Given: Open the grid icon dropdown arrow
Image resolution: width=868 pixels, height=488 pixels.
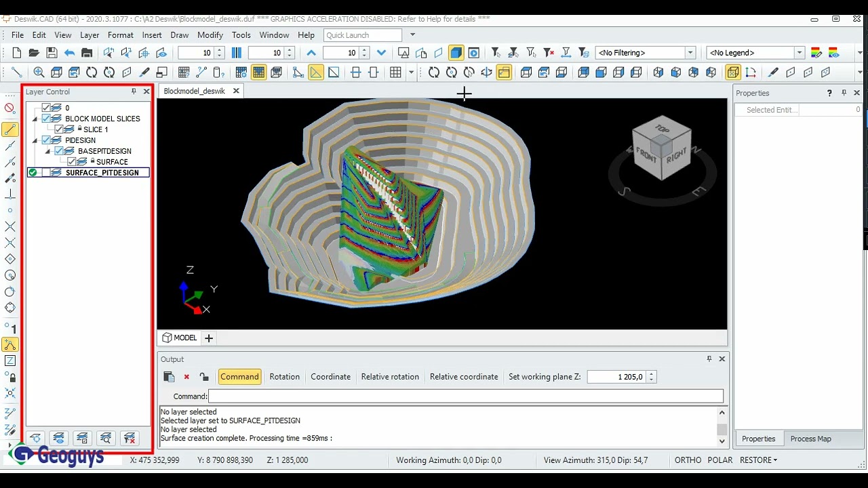Looking at the screenshot, I should tap(411, 73).
